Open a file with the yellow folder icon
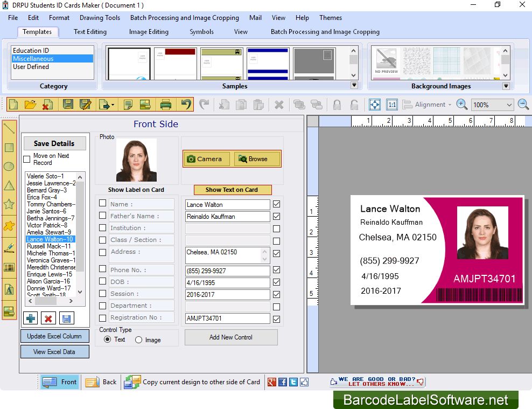This screenshot has width=532, height=409. (x=30, y=104)
